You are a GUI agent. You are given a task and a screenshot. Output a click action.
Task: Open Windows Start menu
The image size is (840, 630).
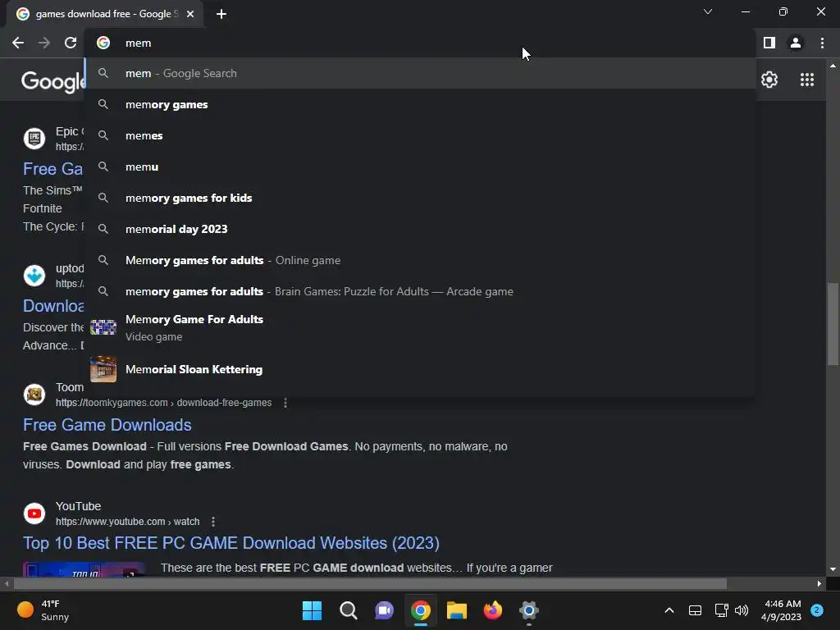click(312, 610)
